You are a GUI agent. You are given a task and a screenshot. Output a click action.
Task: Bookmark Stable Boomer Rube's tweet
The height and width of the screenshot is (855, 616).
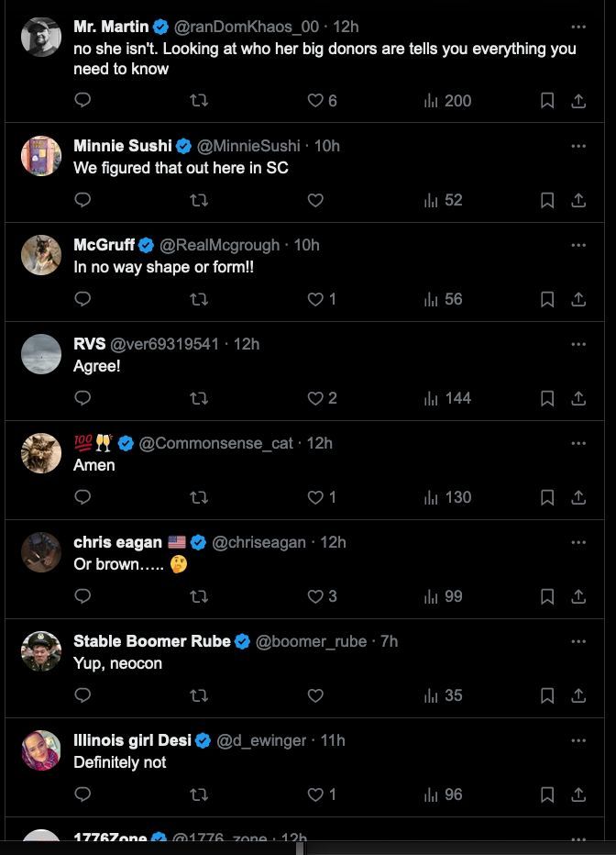[547, 695]
